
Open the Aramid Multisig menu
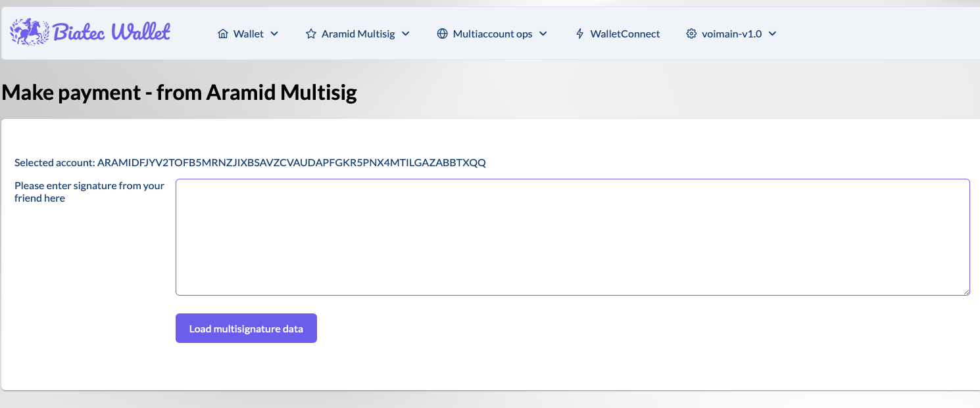(358, 34)
